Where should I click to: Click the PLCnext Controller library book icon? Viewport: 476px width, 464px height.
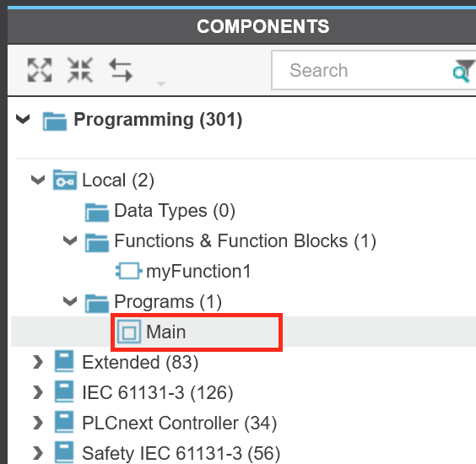64,422
